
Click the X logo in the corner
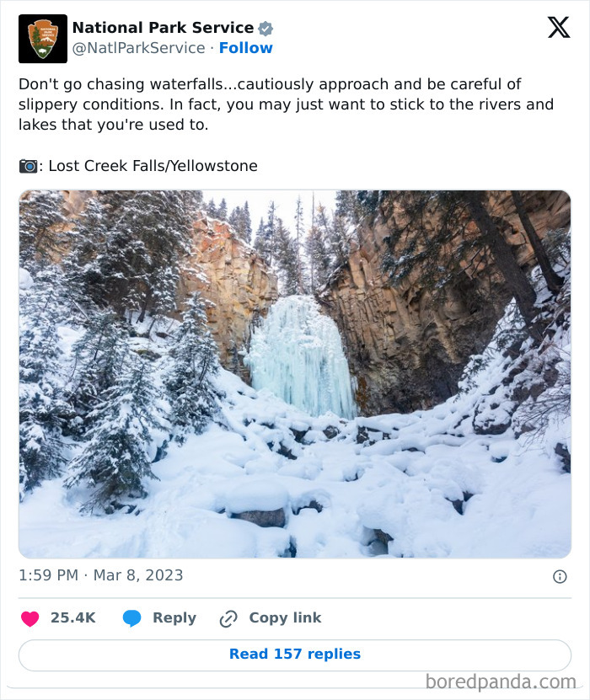[557, 28]
